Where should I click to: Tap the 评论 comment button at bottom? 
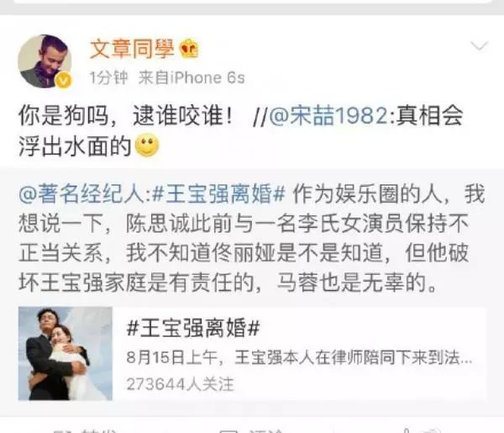tap(252, 430)
